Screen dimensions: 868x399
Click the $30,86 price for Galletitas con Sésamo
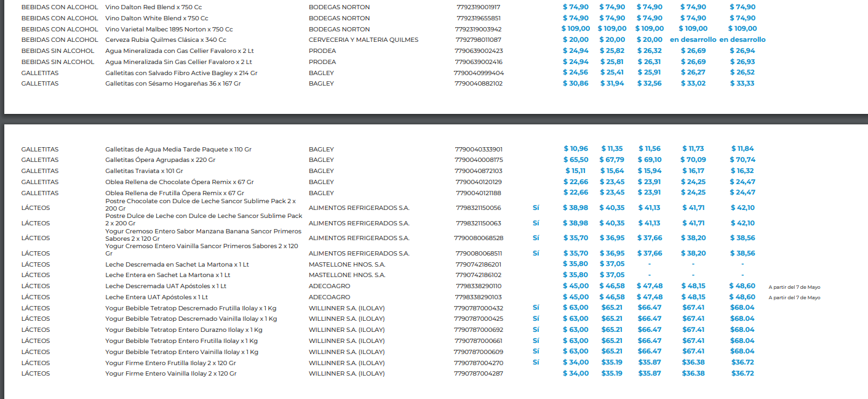pyautogui.click(x=575, y=83)
